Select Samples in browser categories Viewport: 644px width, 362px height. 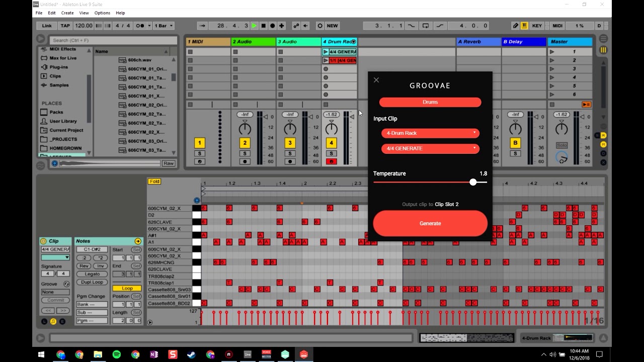[59, 85]
